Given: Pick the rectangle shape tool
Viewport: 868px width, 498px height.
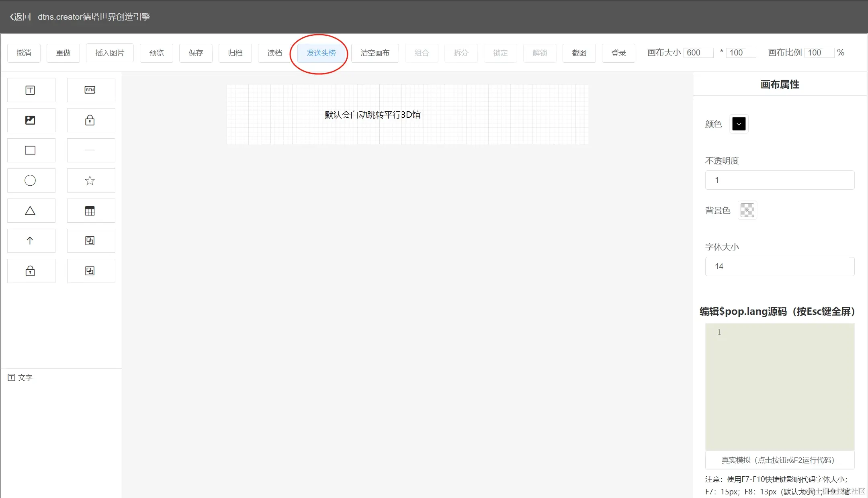Looking at the screenshot, I should click(x=31, y=150).
